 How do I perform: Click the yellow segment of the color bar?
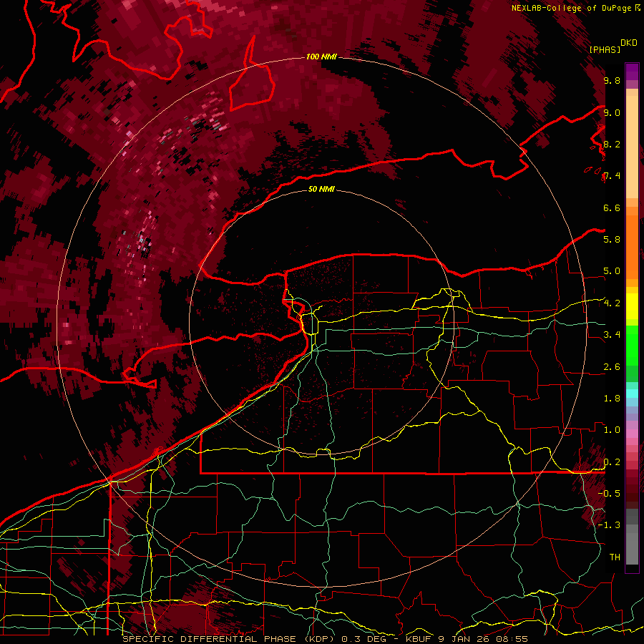632,306
